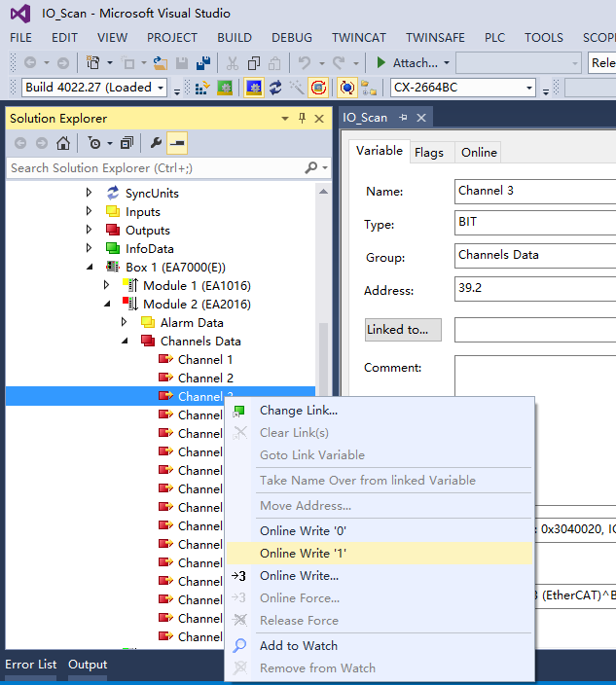This screenshot has width=616, height=685.
Task: Click Solution Explorer scroll up arrow
Action: (x=323, y=192)
